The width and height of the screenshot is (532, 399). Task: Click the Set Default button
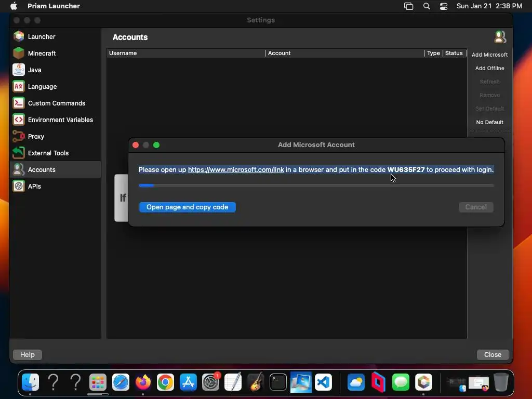tap(489, 109)
